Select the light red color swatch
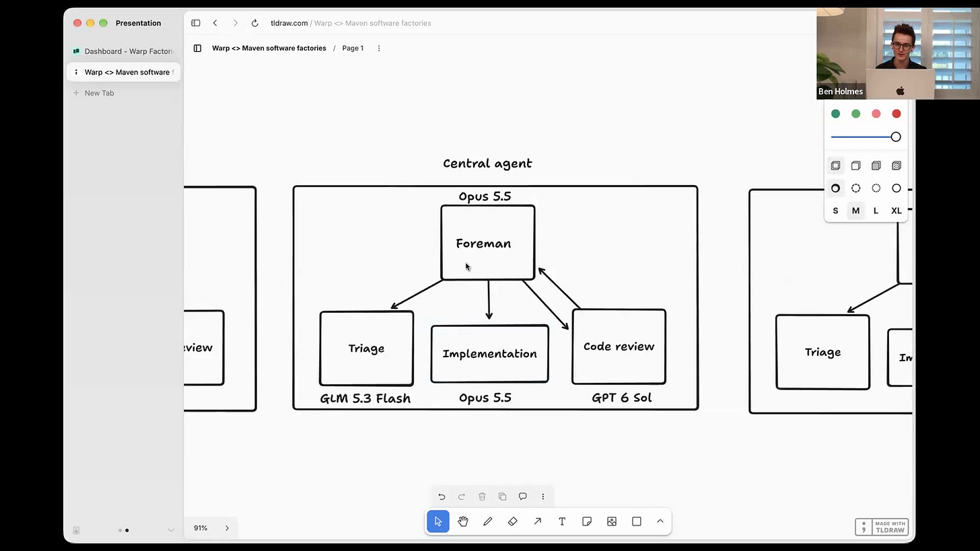 876,114
